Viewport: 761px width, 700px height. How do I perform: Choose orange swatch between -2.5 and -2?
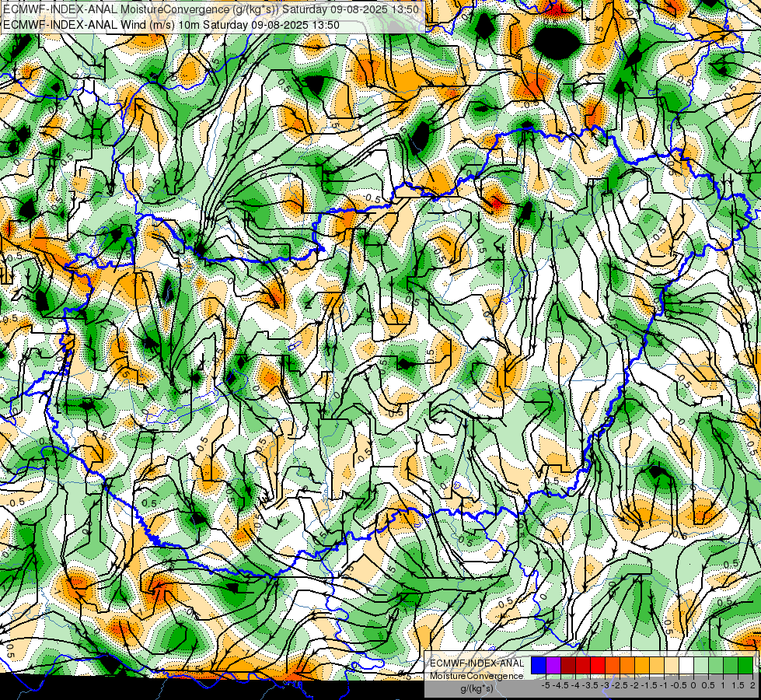[x=627, y=666]
